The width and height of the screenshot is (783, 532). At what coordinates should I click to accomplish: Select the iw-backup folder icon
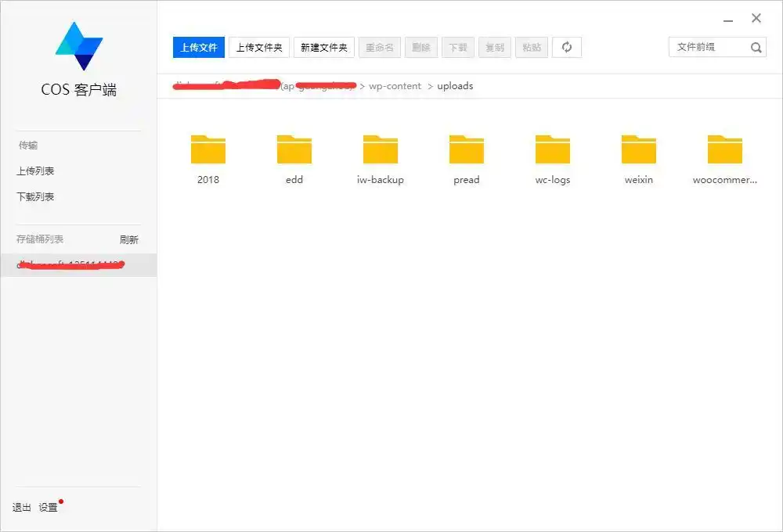381,149
